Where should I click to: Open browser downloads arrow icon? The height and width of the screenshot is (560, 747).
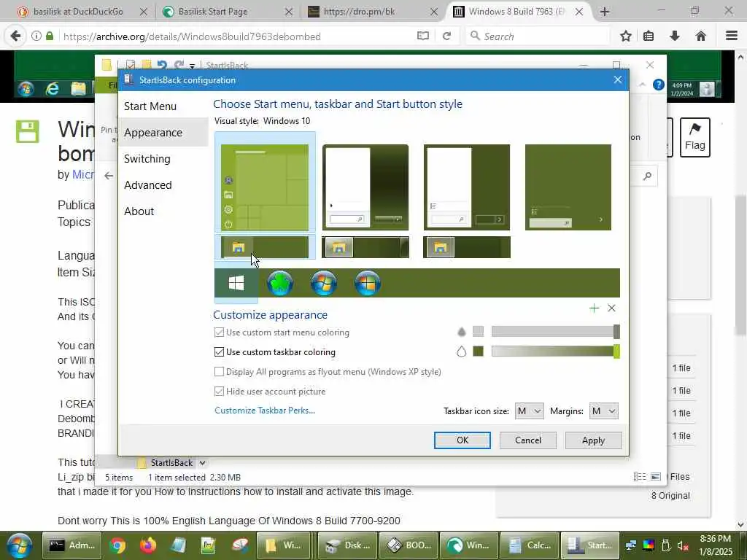tap(675, 36)
